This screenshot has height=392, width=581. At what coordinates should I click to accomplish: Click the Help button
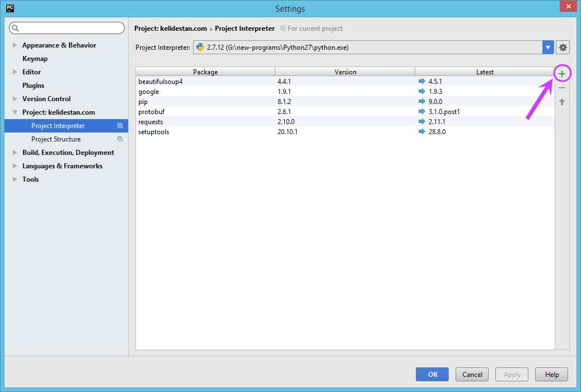coord(552,374)
